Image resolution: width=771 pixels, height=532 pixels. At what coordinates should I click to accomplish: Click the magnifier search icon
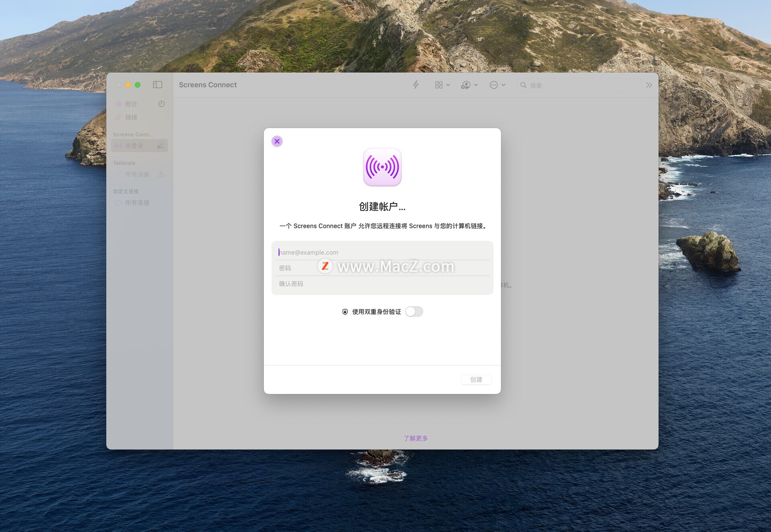click(523, 85)
